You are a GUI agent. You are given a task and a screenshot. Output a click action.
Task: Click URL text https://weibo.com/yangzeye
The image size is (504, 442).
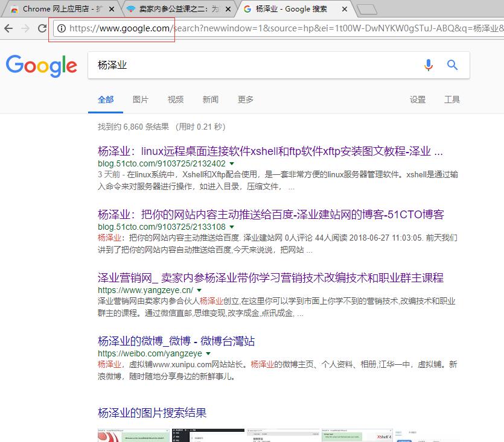pyautogui.click(x=150, y=353)
